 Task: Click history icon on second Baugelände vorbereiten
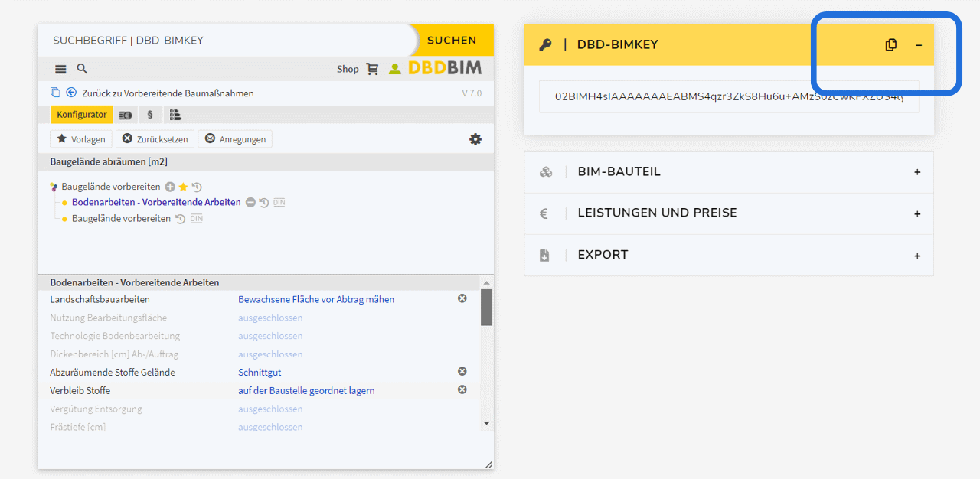tap(181, 219)
